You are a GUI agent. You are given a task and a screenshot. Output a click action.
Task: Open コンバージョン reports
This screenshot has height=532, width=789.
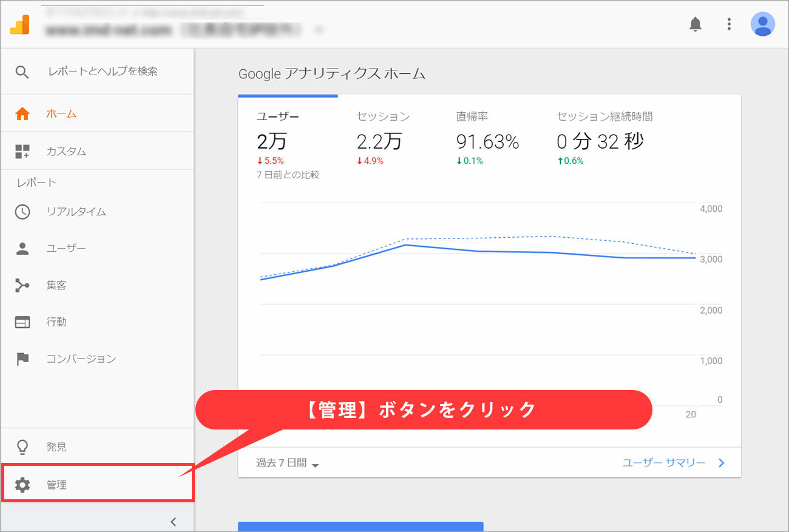(x=97, y=359)
